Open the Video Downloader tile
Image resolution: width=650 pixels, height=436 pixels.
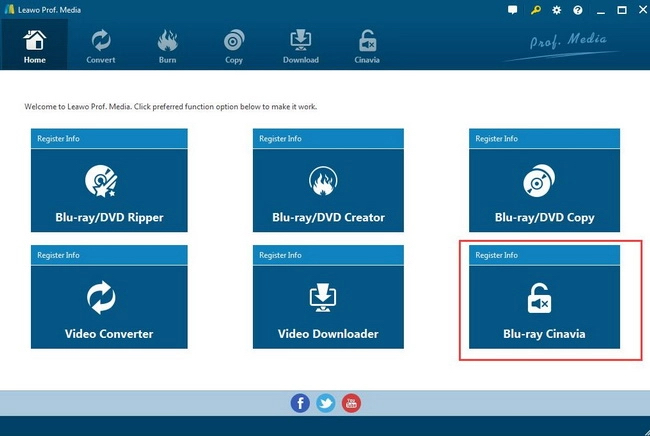(328, 310)
